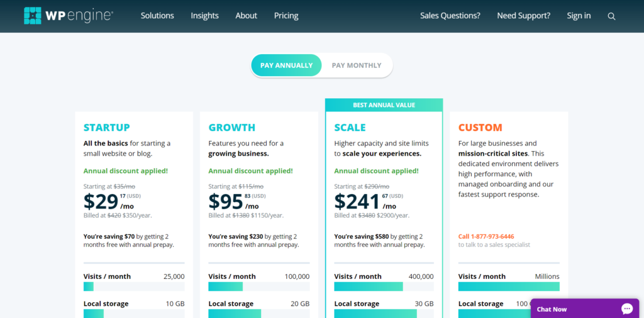Click Sales Questions? link
Viewport: 644px width, 318px height.
[x=450, y=16]
